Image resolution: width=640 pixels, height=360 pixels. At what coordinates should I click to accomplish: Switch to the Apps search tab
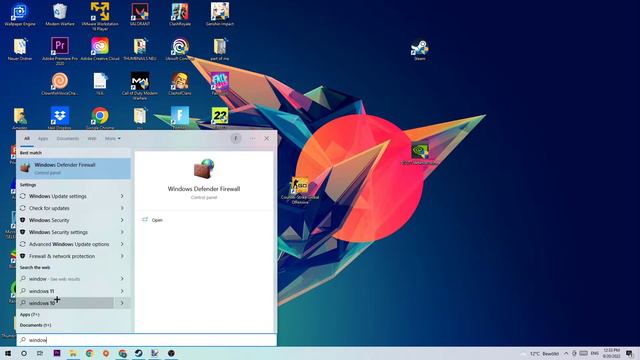point(43,138)
